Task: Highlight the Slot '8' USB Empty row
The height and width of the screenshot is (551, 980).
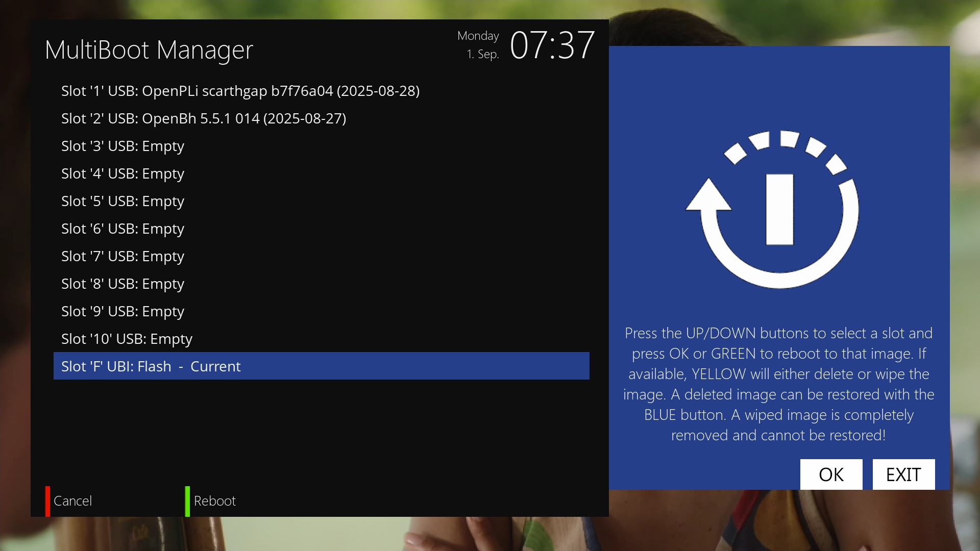Action: [322, 284]
